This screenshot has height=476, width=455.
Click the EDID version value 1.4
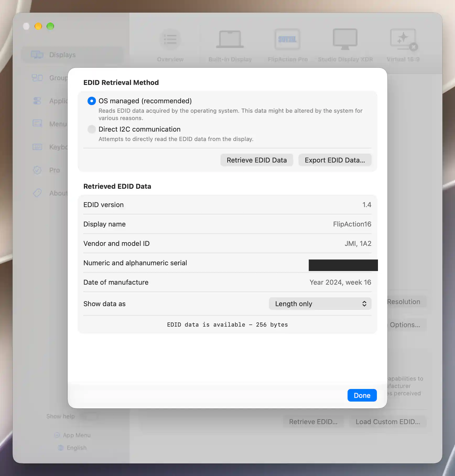coord(367,205)
